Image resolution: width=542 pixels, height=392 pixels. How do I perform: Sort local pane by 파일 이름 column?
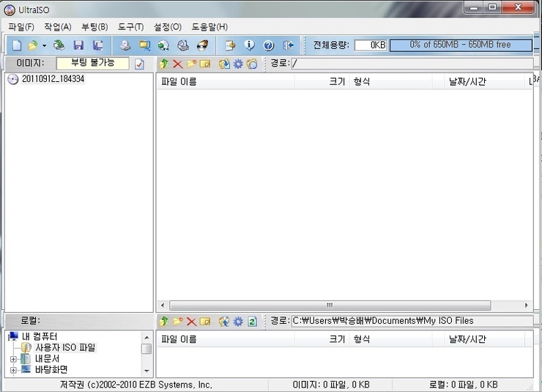pyautogui.click(x=226, y=339)
